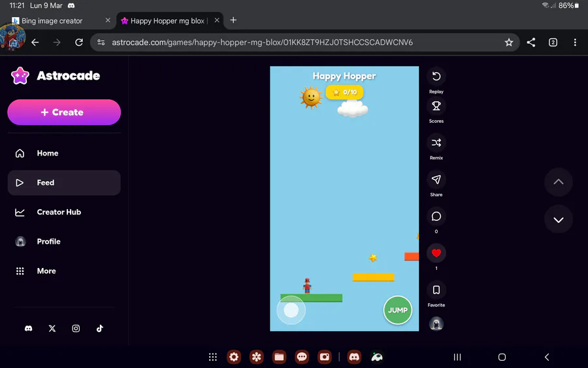Select Feed in the sidebar
This screenshot has height=368, width=588.
(x=64, y=182)
